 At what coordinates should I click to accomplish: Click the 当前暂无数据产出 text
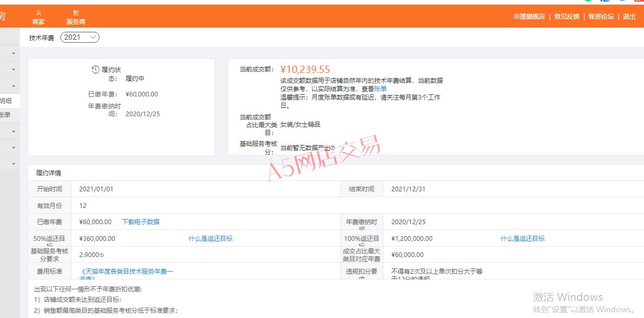(x=305, y=148)
